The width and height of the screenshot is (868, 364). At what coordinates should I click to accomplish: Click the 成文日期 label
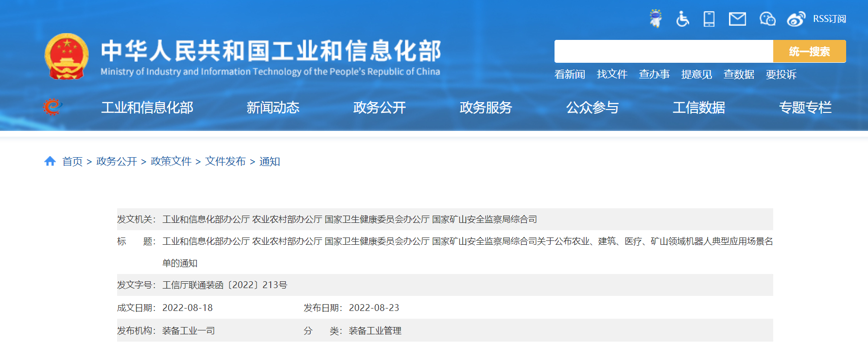click(136, 308)
